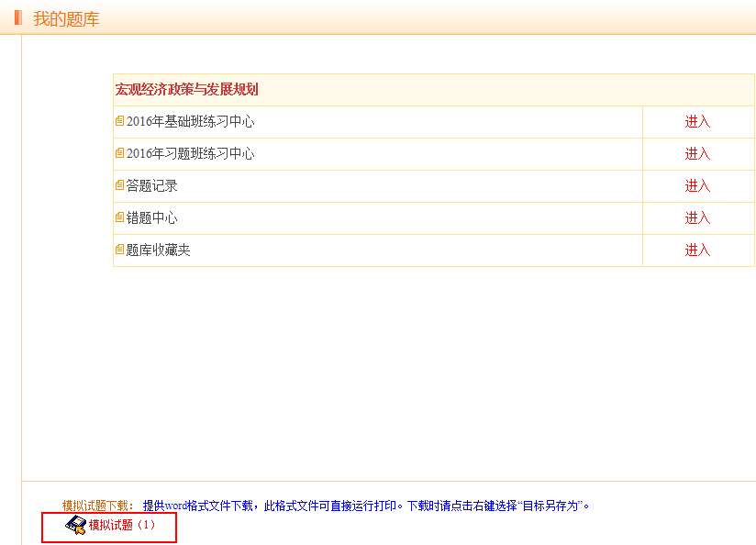756x545 pixels.
Task: Click the document icon beside 答题记录
Action: 119,185
